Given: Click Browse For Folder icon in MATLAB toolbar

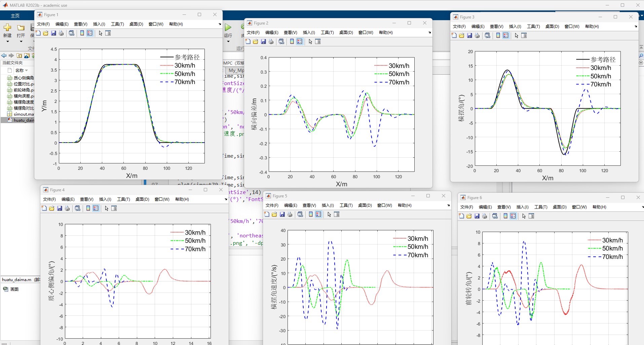Looking at the screenshot, I should (x=27, y=55).
